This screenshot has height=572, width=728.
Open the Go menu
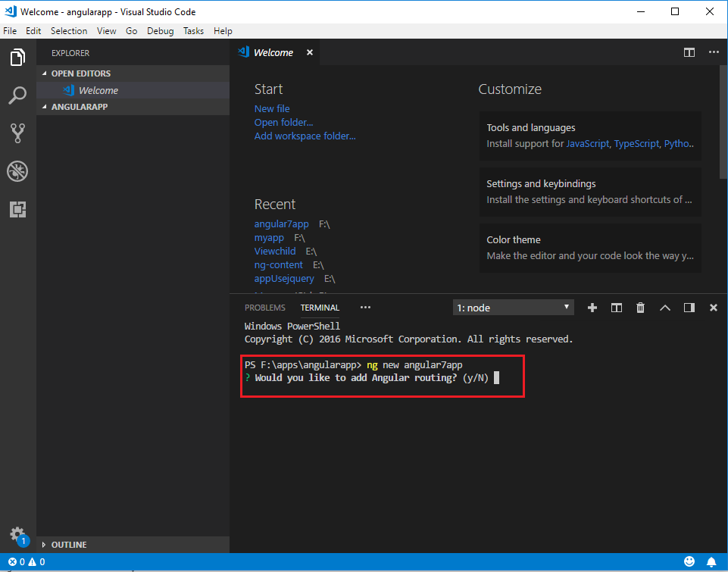[x=131, y=30]
